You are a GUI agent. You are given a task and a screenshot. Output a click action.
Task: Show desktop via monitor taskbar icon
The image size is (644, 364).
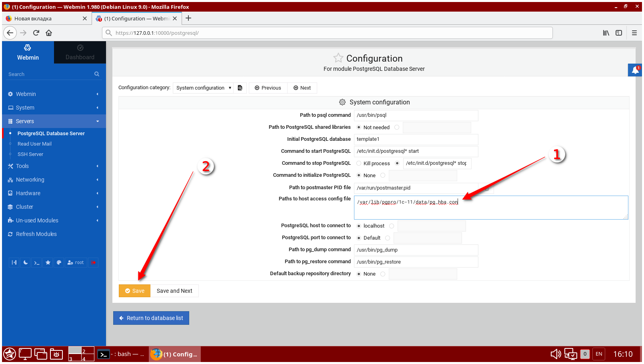(25, 354)
